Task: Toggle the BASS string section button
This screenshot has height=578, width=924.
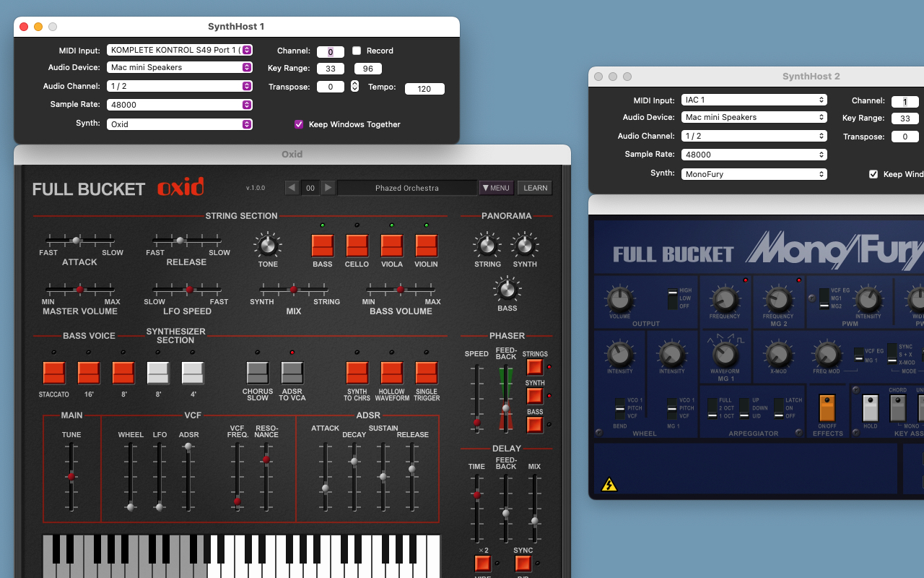Action: click(x=323, y=246)
